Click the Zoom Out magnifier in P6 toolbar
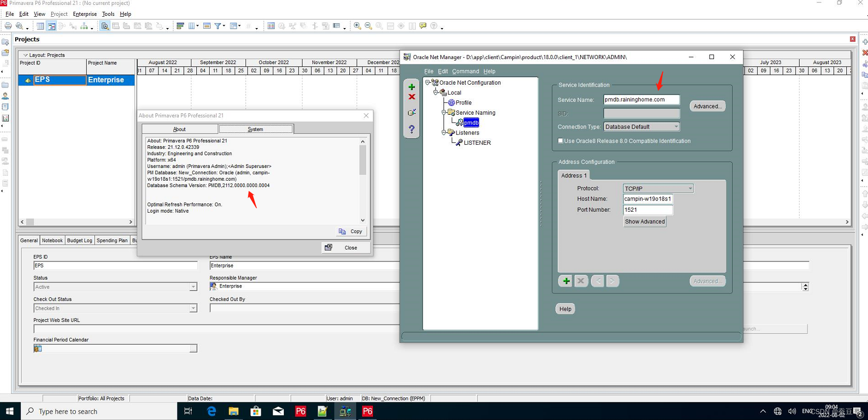The height and width of the screenshot is (420, 868). (368, 26)
